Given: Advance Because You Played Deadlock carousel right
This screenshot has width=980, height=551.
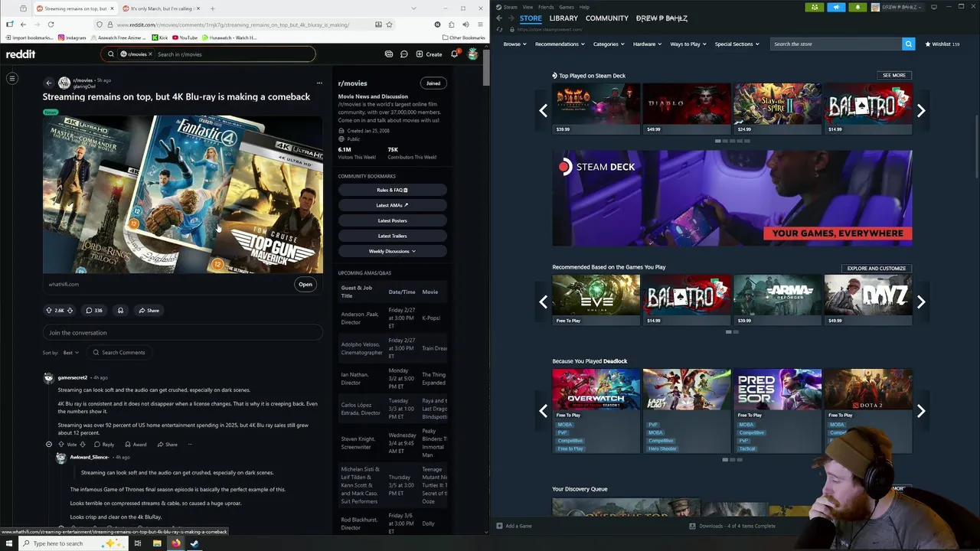Looking at the screenshot, I should click(x=921, y=411).
